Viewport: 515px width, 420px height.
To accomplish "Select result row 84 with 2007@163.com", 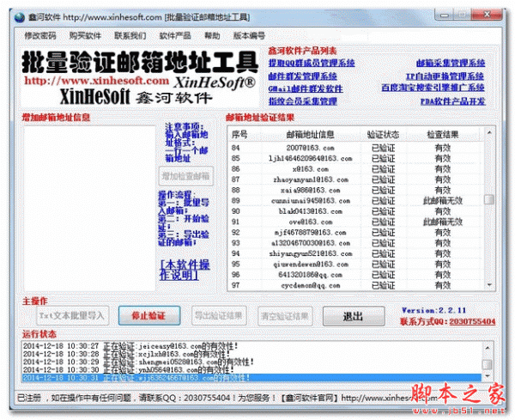I will [x=356, y=148].
